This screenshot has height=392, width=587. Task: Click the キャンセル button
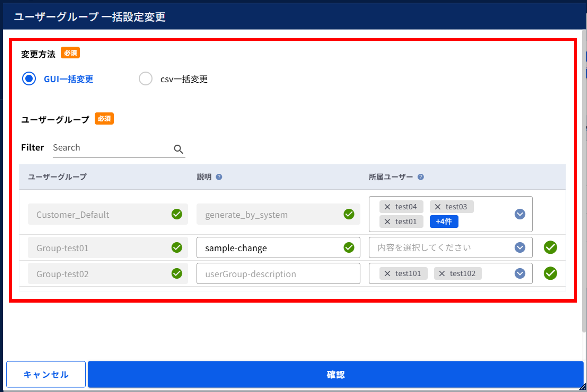click(x=46, y=374)
